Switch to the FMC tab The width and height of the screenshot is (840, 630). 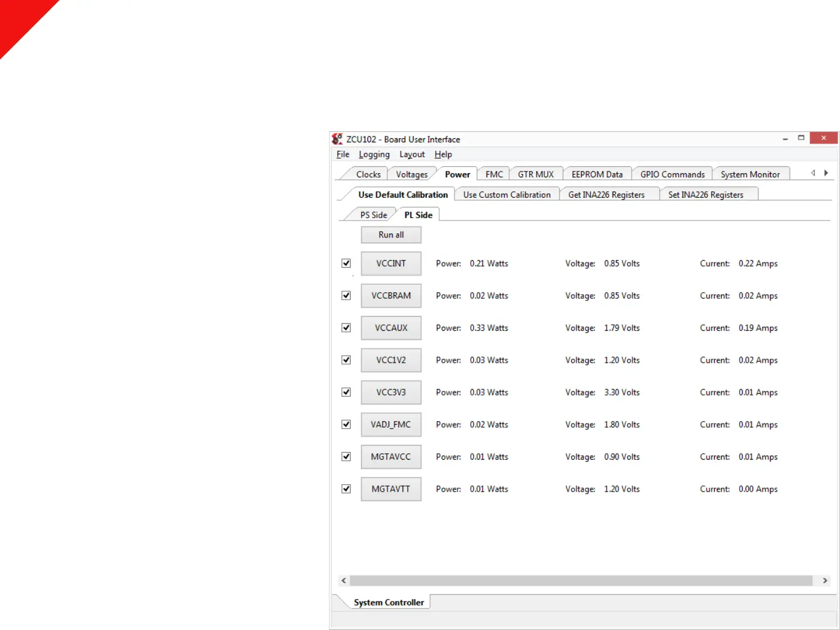494,174
